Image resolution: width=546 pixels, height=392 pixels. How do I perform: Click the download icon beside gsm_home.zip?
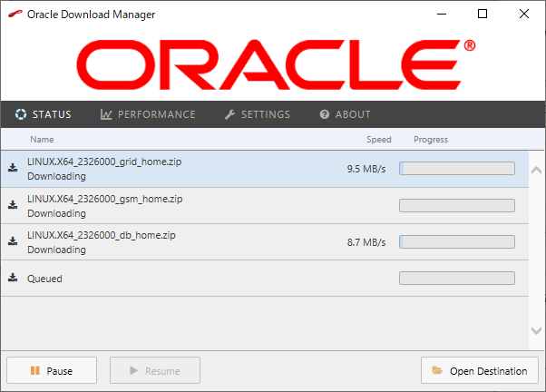click(13, 204)
